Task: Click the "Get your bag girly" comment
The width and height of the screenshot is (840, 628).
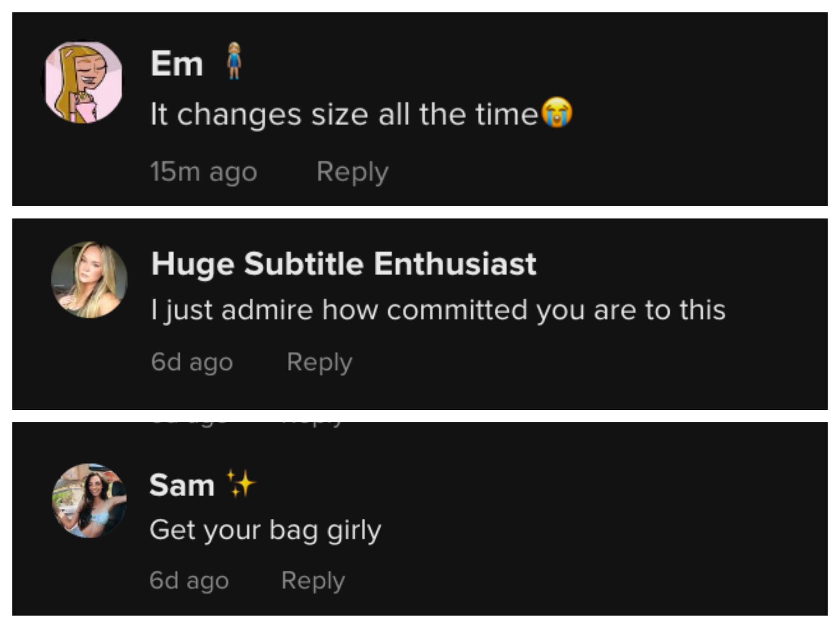Action: (265, 530)
